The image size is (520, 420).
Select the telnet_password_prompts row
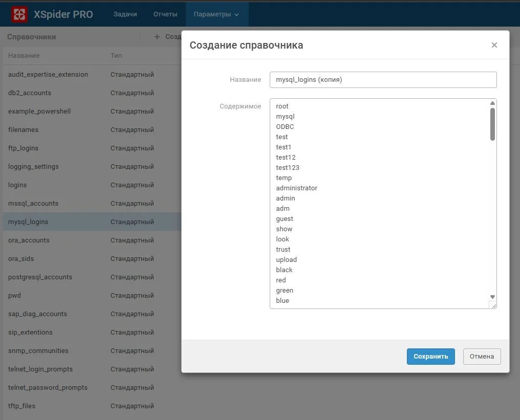[x=92, y=387]
